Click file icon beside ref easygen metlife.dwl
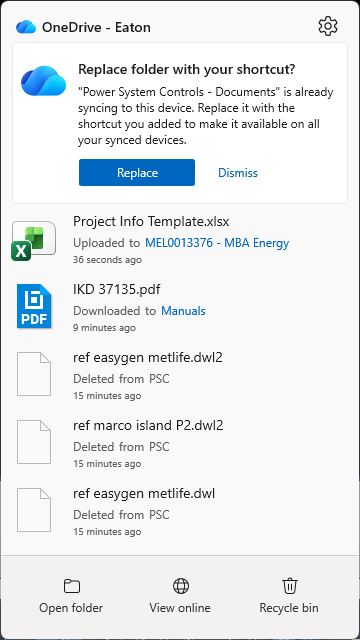Viewport: 360px width, 640px height. pyautogui.click(x=34, y=510)
